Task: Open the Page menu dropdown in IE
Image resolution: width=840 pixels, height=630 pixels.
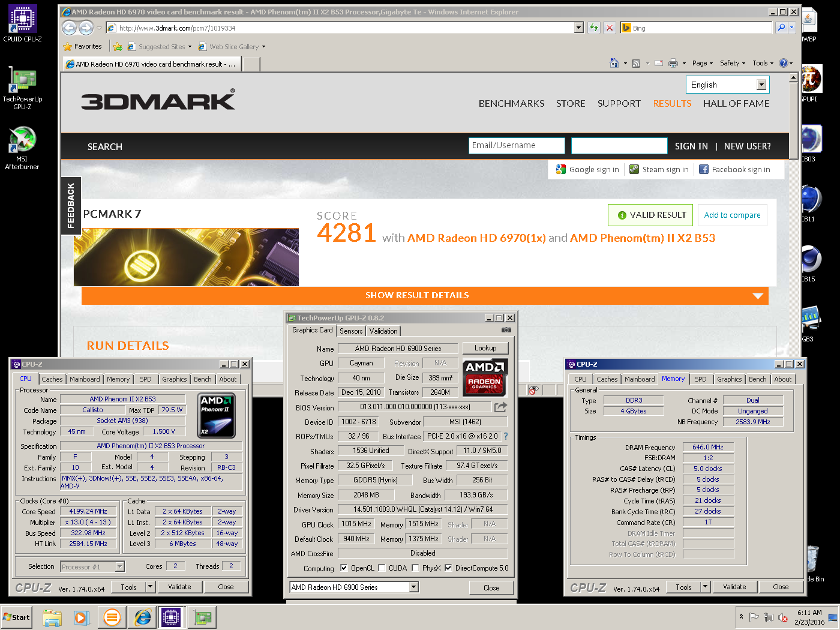Action: pyautogui.click(x=702, y=63)
